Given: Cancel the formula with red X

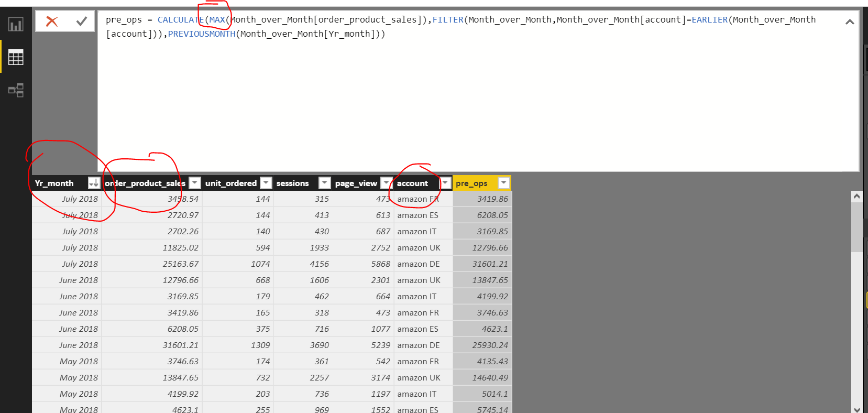Looking at the screenshot, I should click(51, 21).
